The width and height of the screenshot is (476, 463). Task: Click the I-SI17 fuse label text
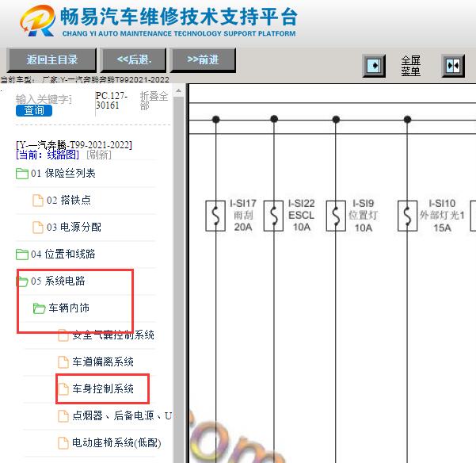pyautogui.click(x=243, y=203)
